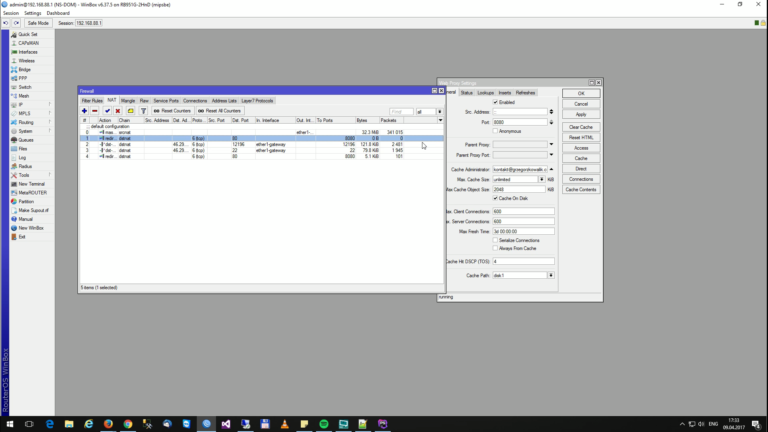The width and height of the screenshot is (768, 432).
Task: Open Log in sidebar
Action: point(22,158)
